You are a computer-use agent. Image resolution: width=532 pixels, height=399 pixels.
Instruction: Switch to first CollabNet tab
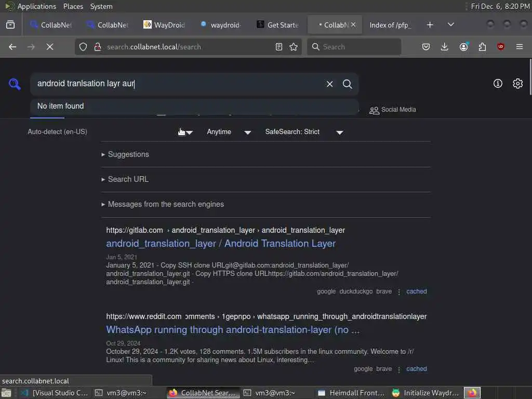pos(51,25)
